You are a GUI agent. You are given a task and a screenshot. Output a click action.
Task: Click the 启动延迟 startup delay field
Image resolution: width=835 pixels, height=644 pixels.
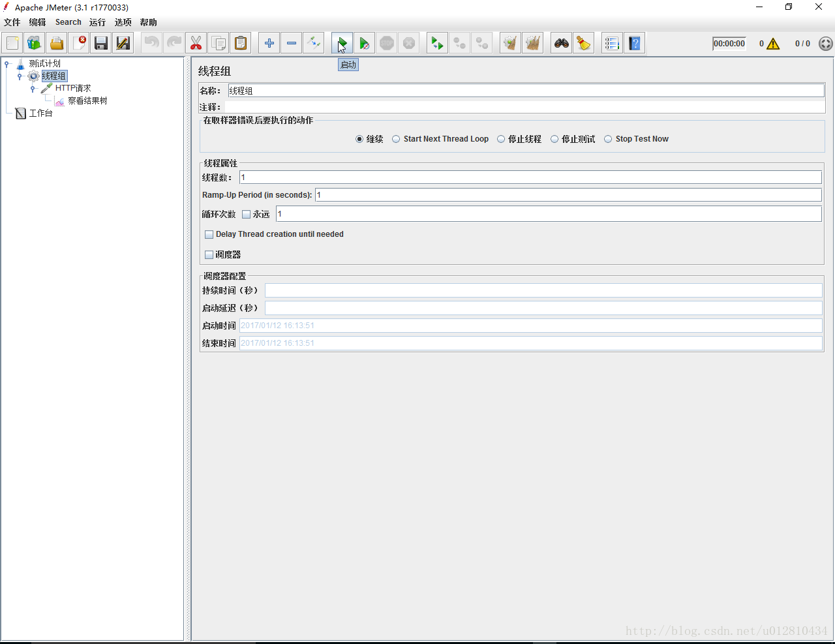[543, 308]
